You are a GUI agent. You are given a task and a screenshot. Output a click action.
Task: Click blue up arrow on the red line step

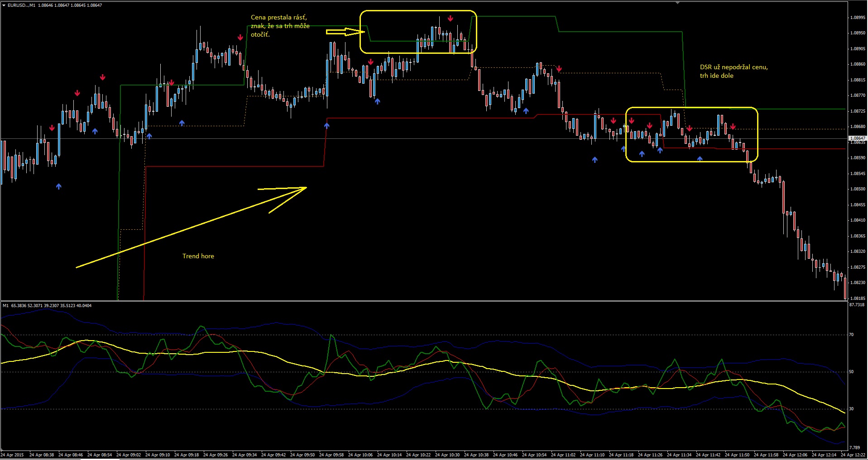[326, 125]
